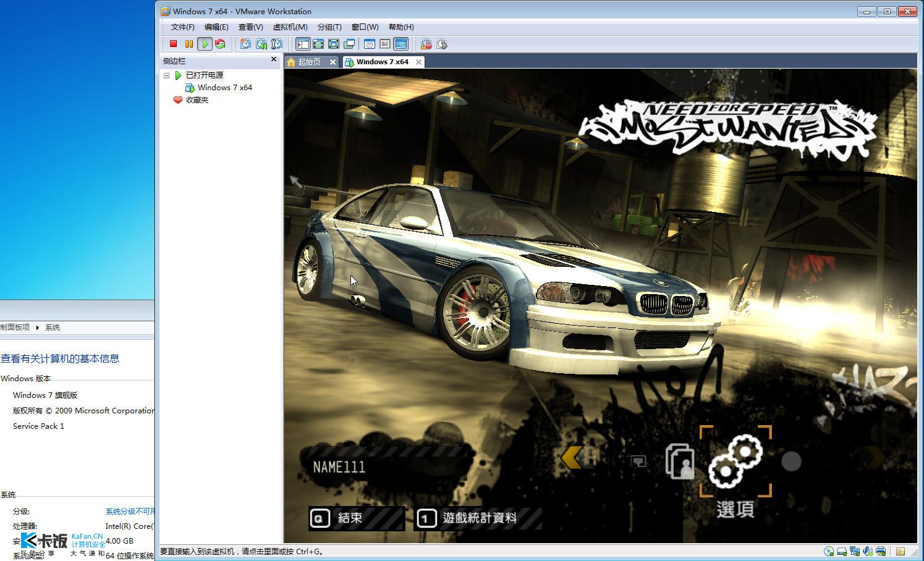Click the red Power Off stop button
The width and height of the screenshot is (924, 561).
174,44
